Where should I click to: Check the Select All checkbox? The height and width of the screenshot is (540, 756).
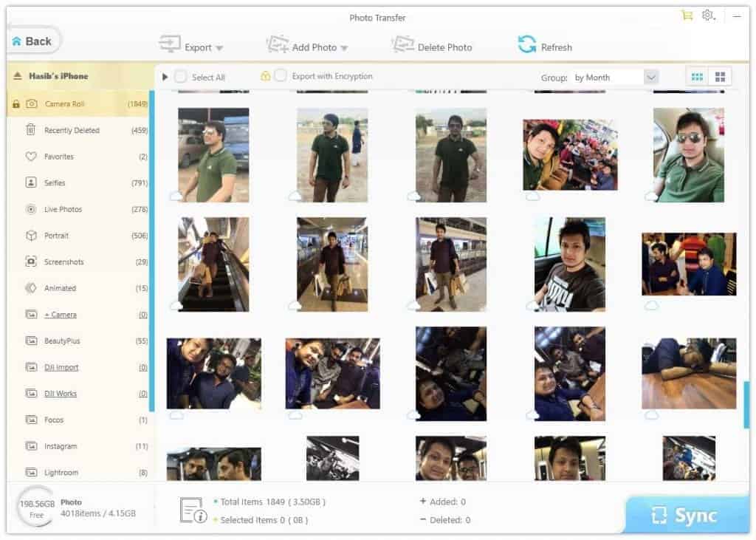tap(181, 77)
